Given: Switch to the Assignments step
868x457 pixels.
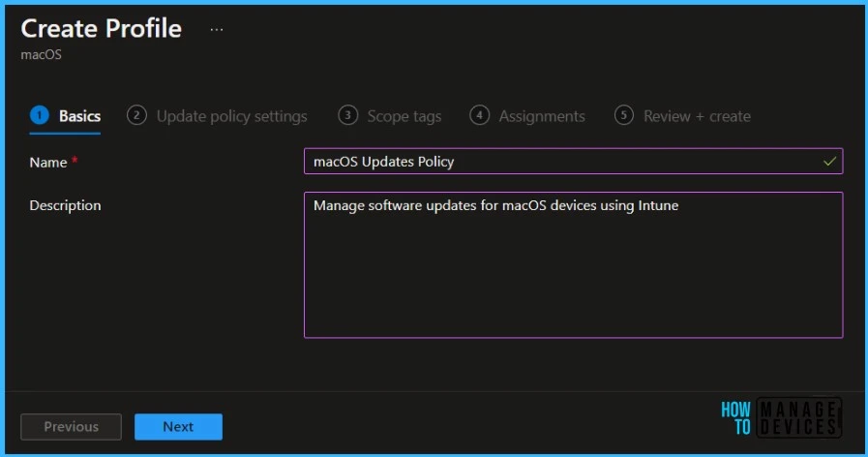Looking at the screenshot, I should coord(527,116).
